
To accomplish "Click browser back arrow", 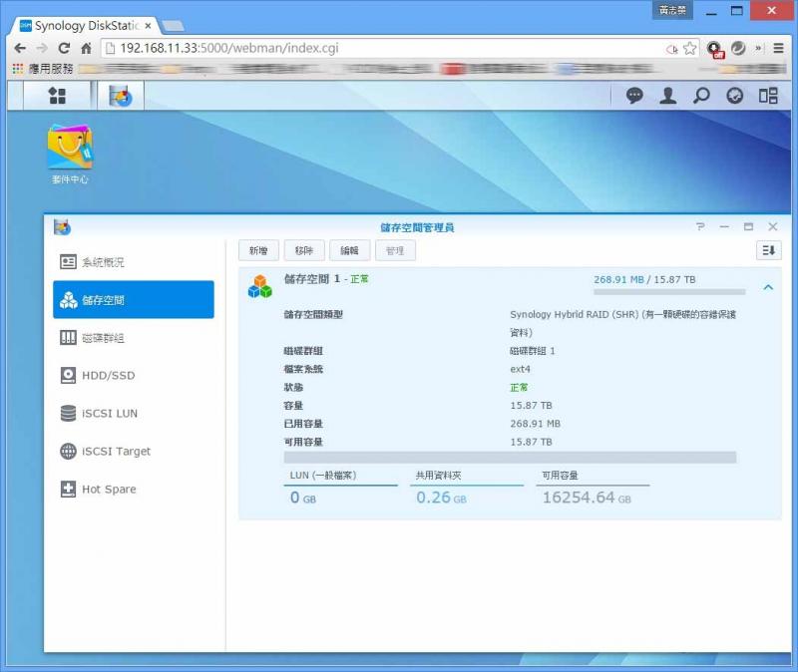I will click(20, 48).
